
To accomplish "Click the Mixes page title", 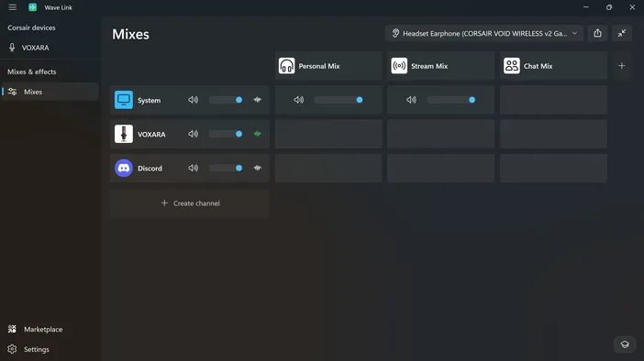I will pos(130,34).
